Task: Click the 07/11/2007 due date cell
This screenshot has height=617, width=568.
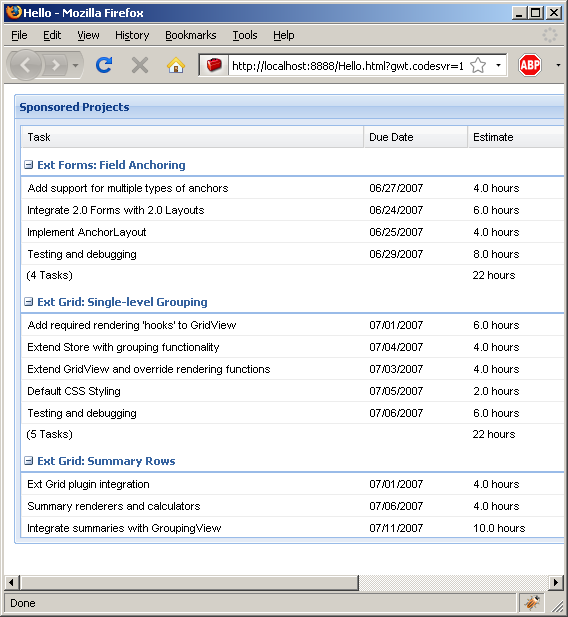Action: (x=396, y=528)
